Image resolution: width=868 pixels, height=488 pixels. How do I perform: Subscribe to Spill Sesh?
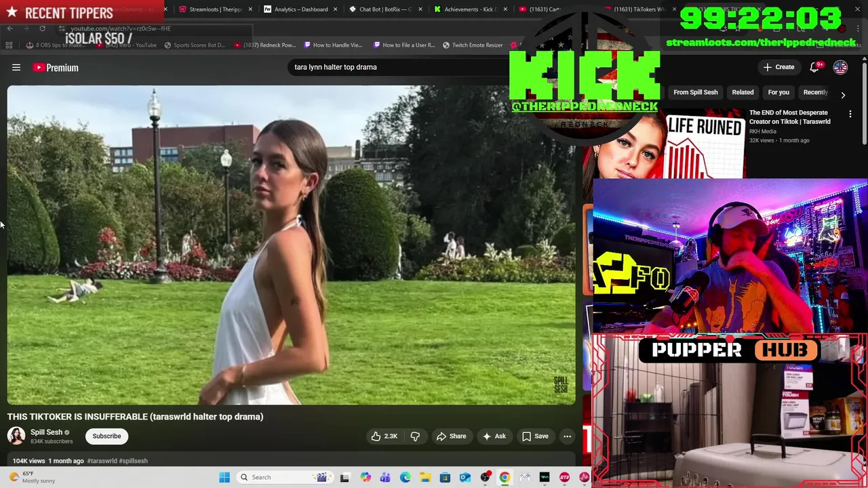106,436
